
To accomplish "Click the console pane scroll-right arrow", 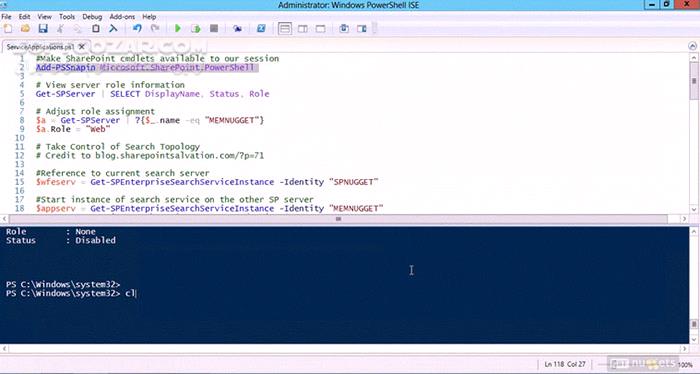I will click(683, 348).
